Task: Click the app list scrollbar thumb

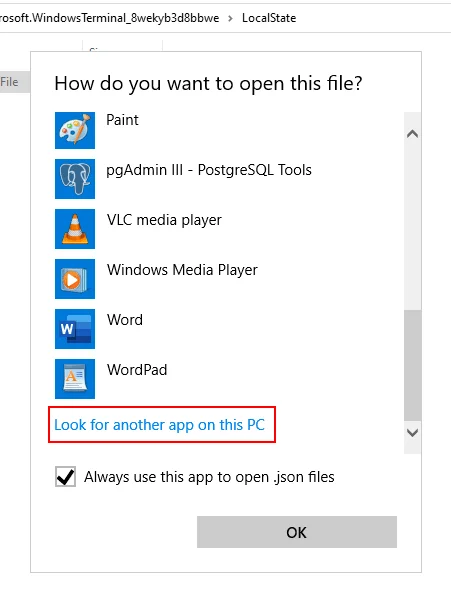Action: click(412, 365)
